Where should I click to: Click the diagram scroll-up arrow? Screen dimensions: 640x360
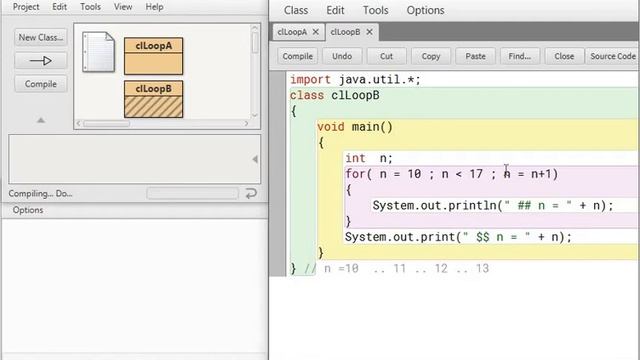[255, 28]
